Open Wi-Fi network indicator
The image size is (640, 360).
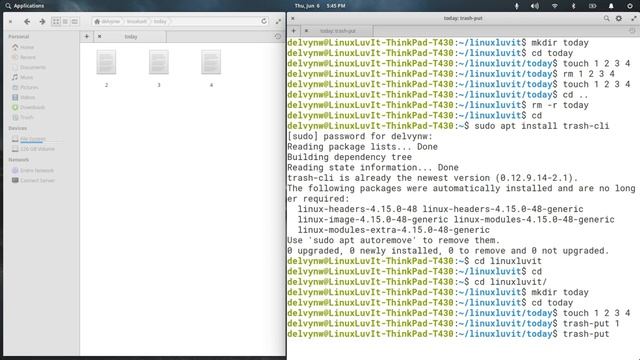(554, 6)
